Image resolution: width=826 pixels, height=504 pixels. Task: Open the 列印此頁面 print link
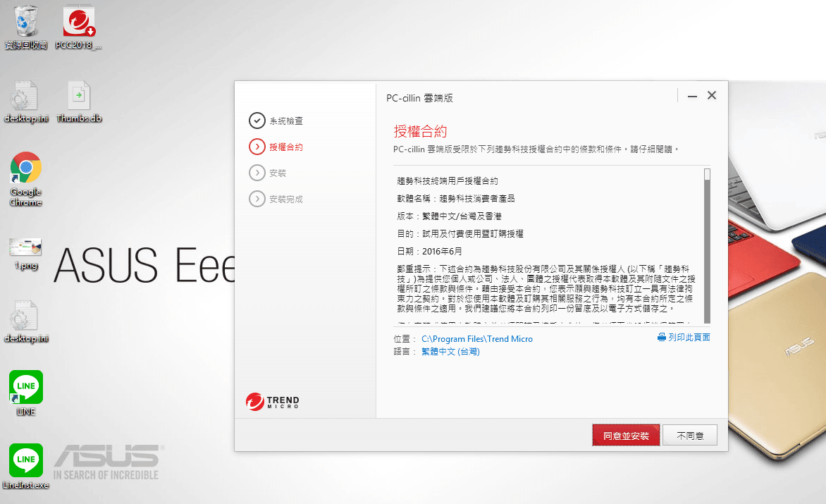click(689, 337)
